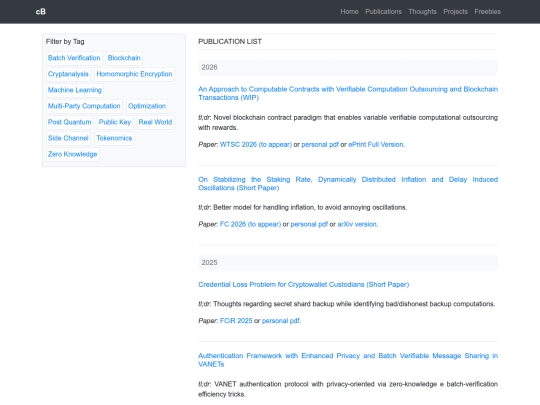
Task: Open WTSC 2026 (to appear) link
Action: click(256, 145)
